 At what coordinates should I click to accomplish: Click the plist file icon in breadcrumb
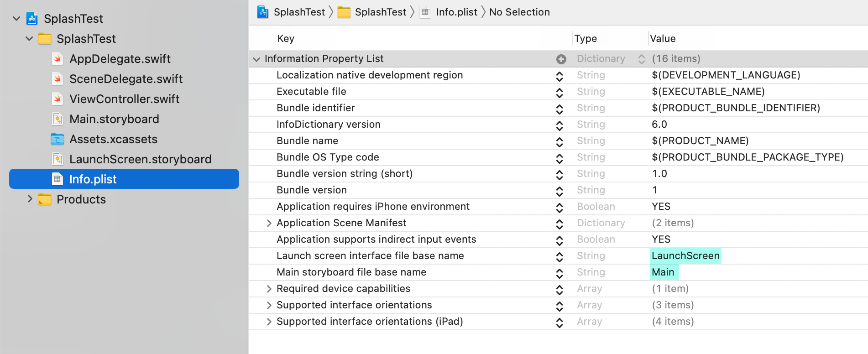coord(425,12)
